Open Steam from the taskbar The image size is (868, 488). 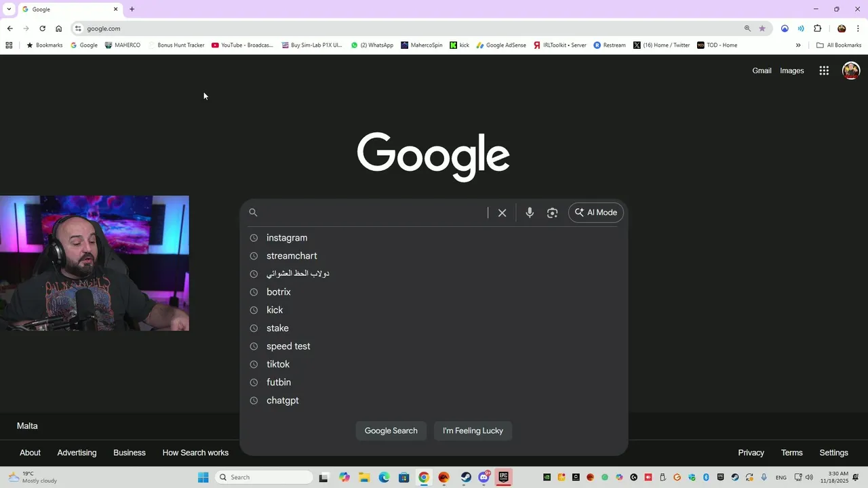[x=466, y=477]
